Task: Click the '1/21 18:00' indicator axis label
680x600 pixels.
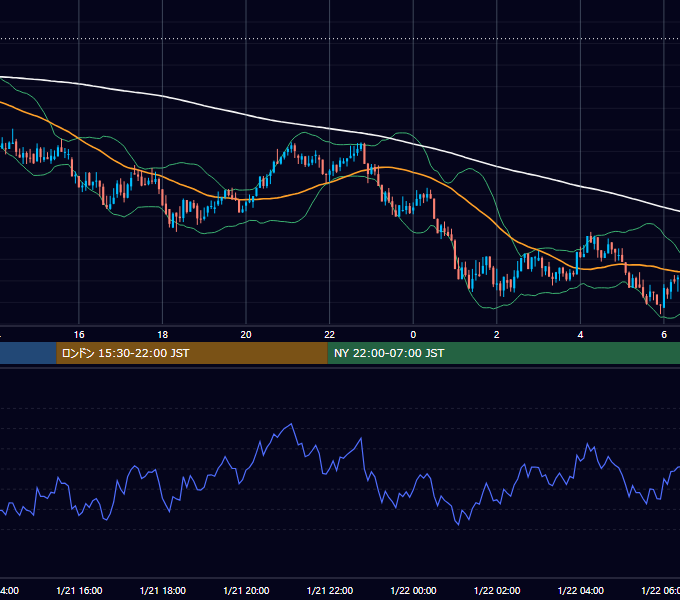Action: coord(163,590)
